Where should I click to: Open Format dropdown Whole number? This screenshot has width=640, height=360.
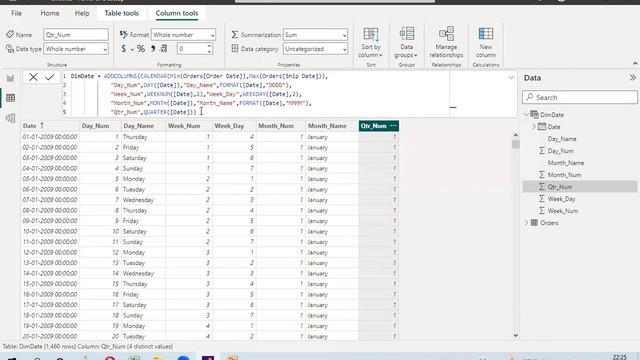183,35
